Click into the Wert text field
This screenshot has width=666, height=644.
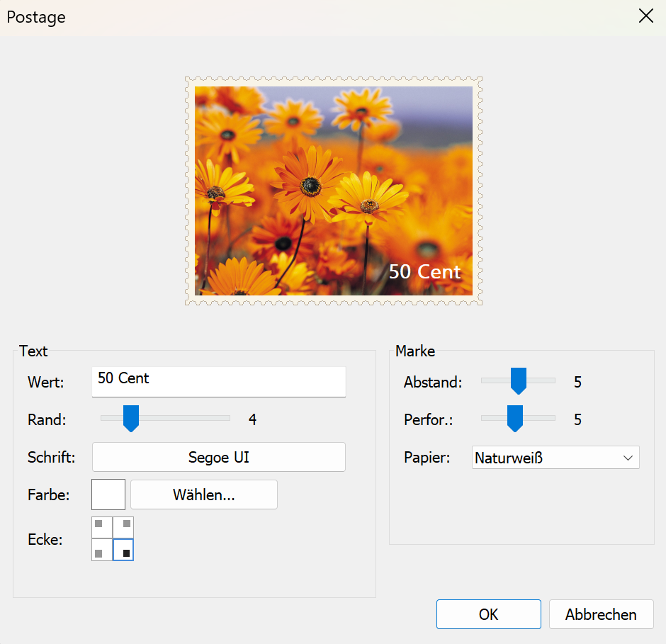pyautogui.click(x=218, y=381)
